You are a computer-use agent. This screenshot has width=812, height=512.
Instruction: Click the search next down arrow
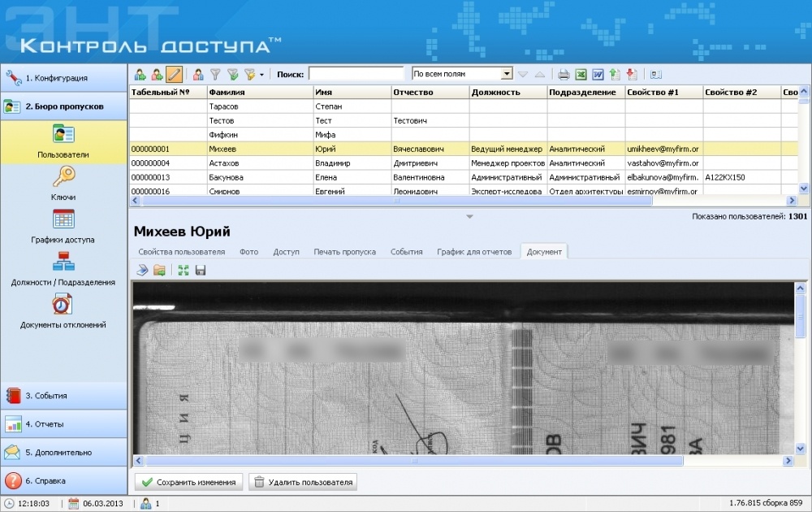pyautogui.click(x=523, y=75)
